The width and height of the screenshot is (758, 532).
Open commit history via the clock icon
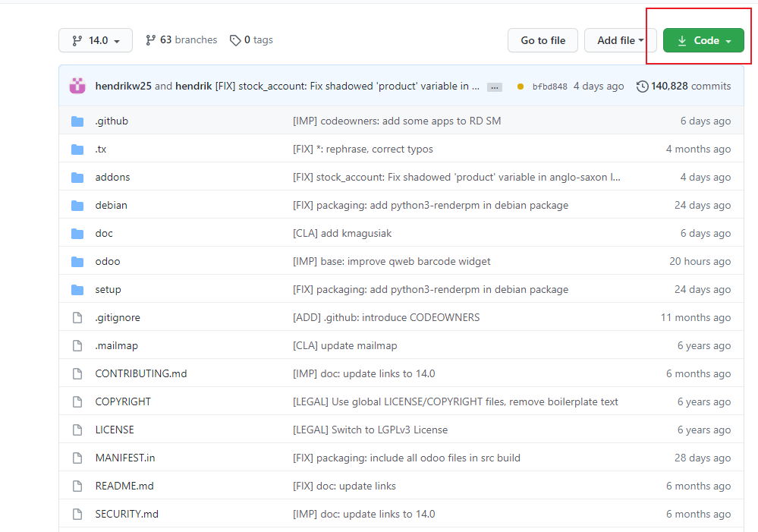point(643,86)
